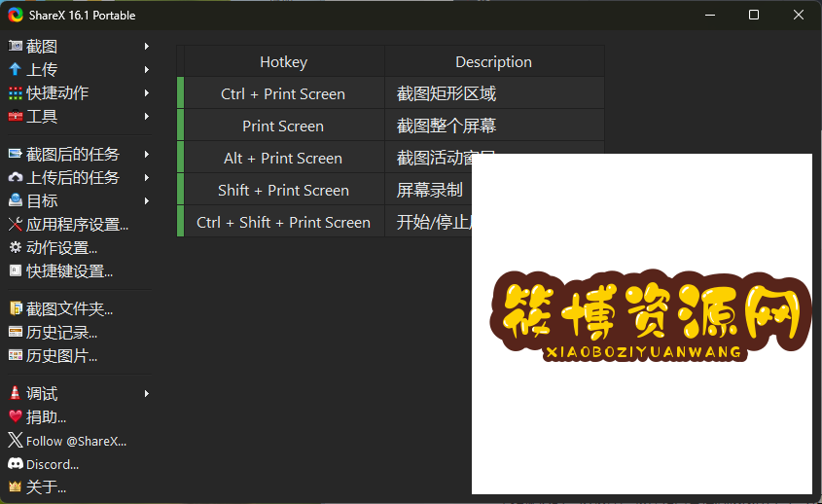Click green indicator for Shift + Print Screen row

click(x=180, y=189)
